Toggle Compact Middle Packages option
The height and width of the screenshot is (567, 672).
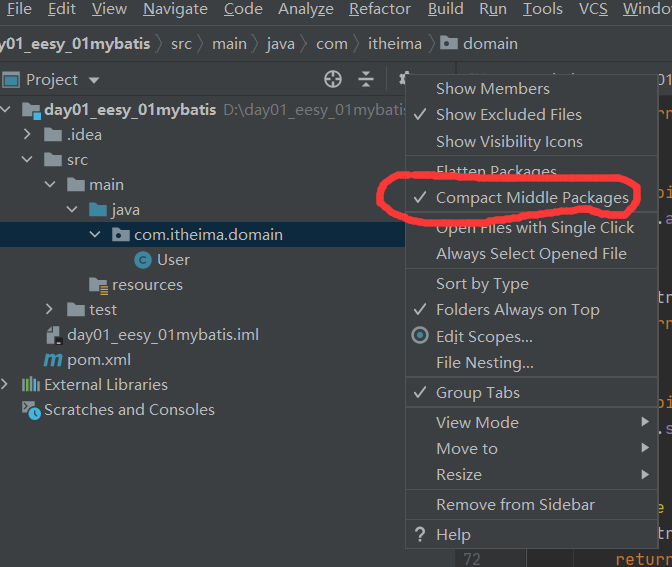click(x=531, y=198)
